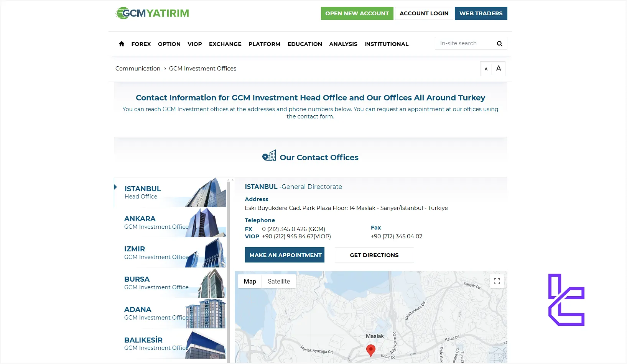Open the Forex menu
Image resolution: width=627 pixels, height=364 pixels.
click(141, 44)
